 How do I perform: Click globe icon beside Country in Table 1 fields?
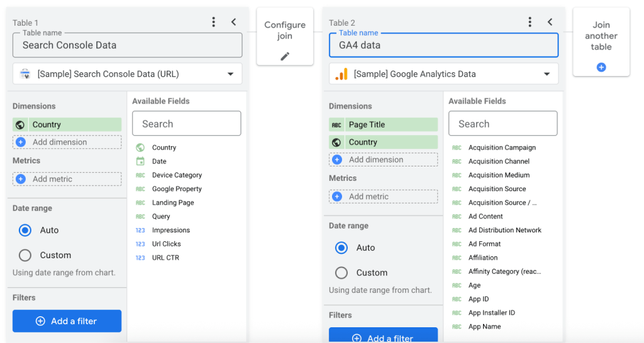pos(140,147)
